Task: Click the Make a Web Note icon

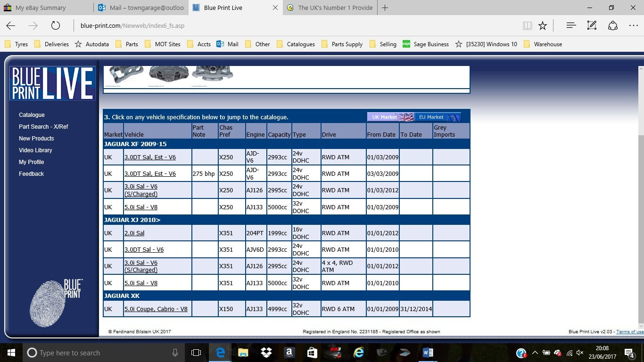Action: 592,25
